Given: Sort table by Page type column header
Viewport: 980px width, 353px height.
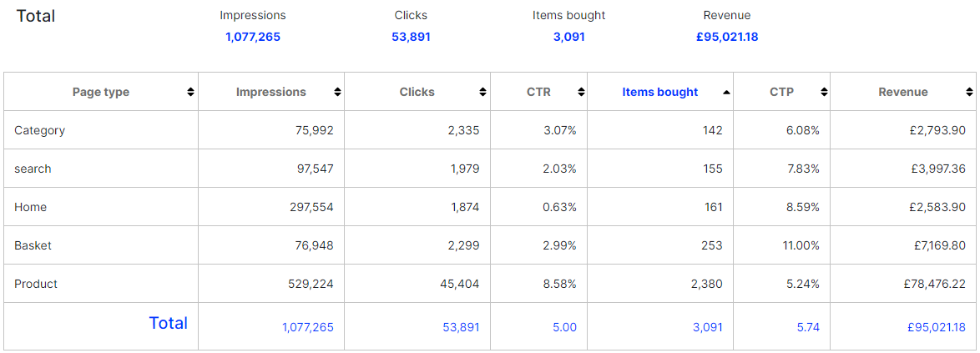Looking at the screenshot, I should click(101, 92).
